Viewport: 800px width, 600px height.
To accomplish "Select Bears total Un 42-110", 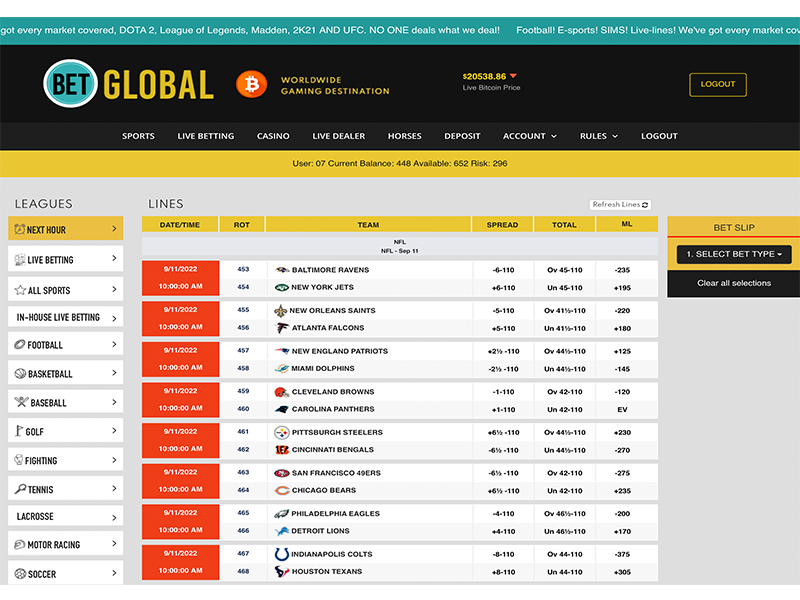I will coord(564,491).
